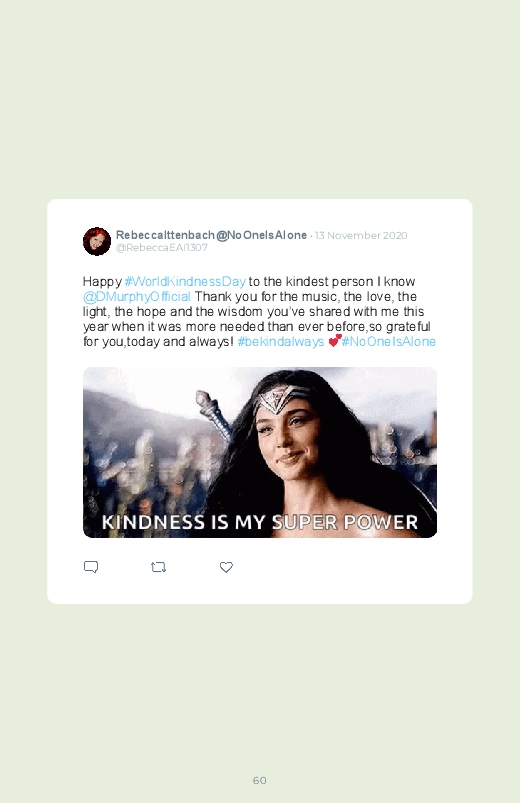The image size is (520, 803).
Task: Click the page number 60
Action: (x=260, y=780)
